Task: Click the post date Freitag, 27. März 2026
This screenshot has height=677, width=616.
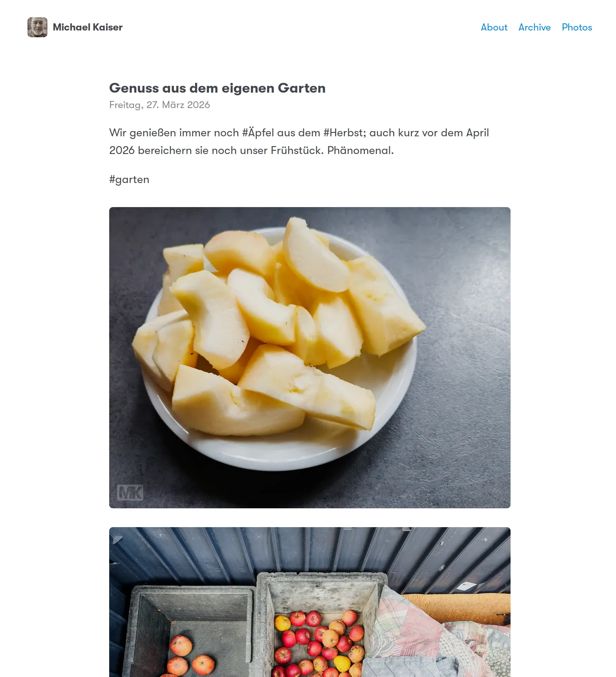Action: pyautogui.click(x=160, y=105)
